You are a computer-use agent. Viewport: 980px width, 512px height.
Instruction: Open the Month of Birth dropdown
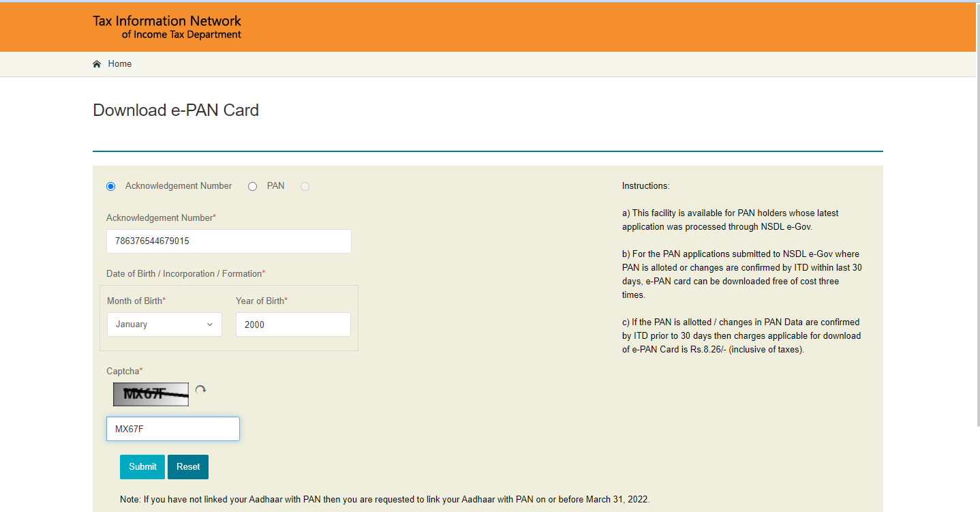(x=164, y=325)
